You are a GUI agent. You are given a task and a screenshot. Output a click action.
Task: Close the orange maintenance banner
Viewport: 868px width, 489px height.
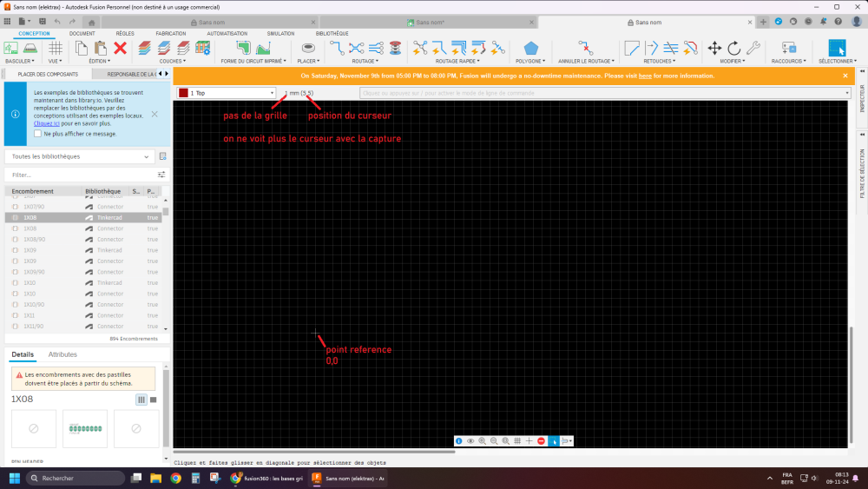845,76
